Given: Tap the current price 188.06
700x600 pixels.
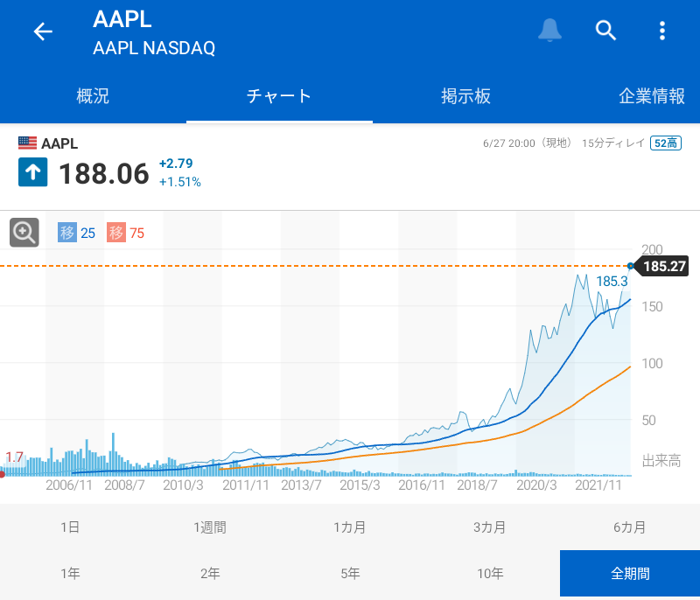Looking at the screenshot, I should [x=104, y=173].
